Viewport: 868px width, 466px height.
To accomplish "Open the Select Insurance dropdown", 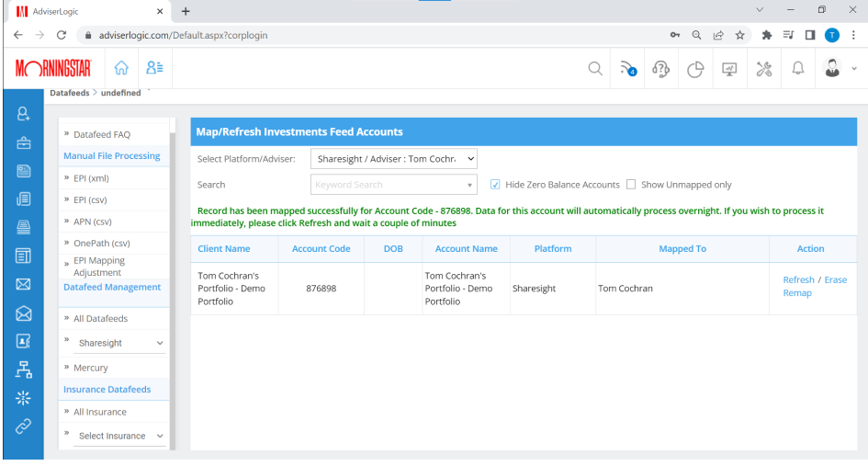I will pos(119,436).
